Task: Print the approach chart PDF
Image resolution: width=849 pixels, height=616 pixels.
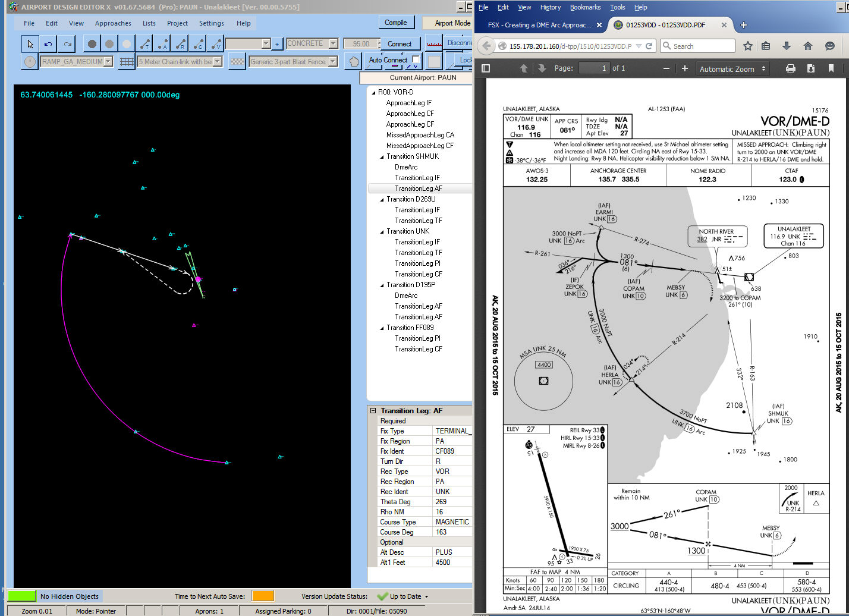Action: coord(790,68)
